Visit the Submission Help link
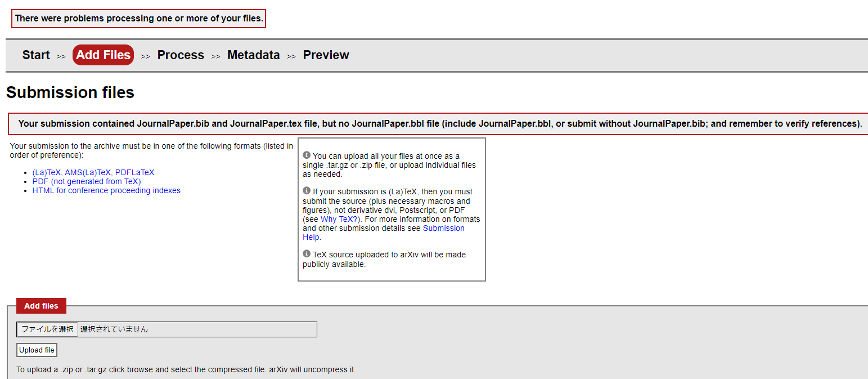Screen dimensions: 868x379 coord(443,229)
